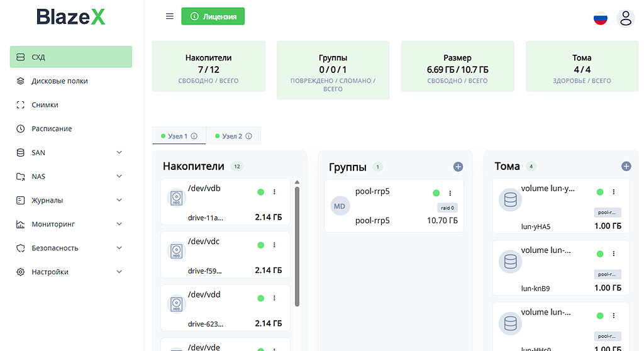The image size is (644, 351).
Task: Click the BlazeX logo
Action: coord(70,17)
